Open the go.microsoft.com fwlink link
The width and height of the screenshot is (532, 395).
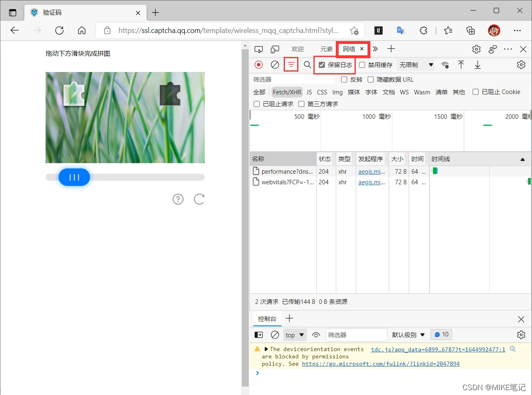(x=381, y=364)
